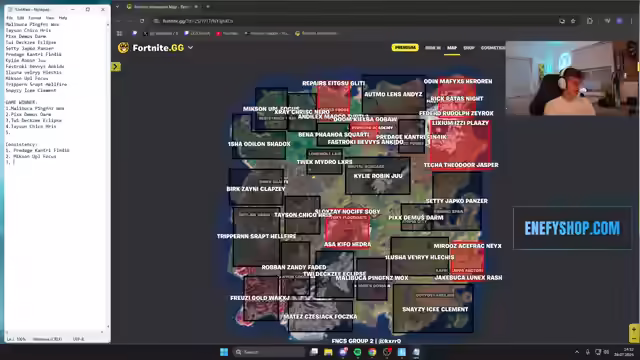Open the browser extensions puzzle icon

589,21
